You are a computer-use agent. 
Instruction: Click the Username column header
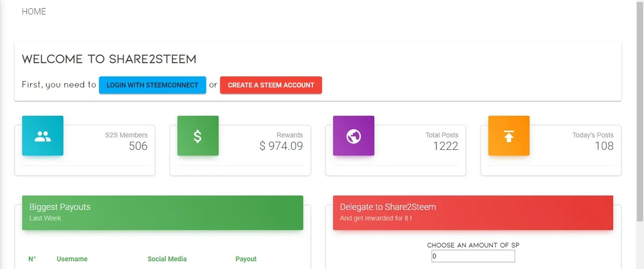point(72,259)
